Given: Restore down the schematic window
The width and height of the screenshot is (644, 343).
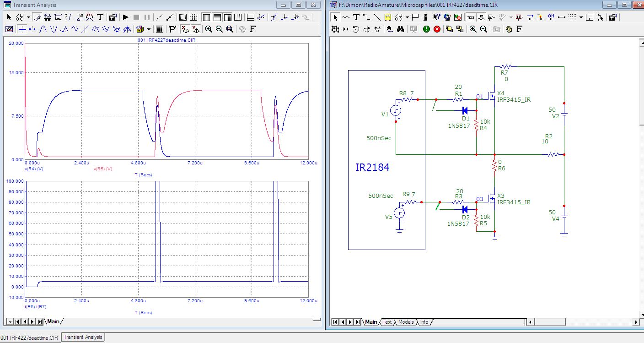Looking at the screenshot, I should (x=623, y=5).
